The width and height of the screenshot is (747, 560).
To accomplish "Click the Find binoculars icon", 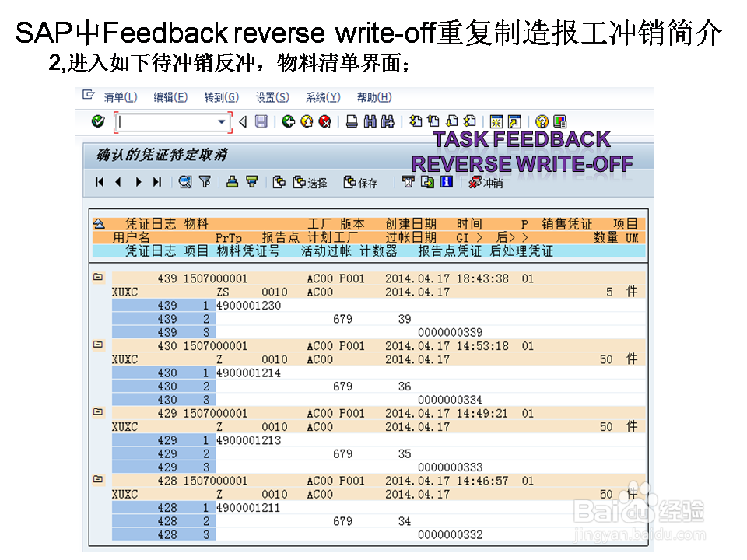I will pyautogui.click(x=370, y=121).
